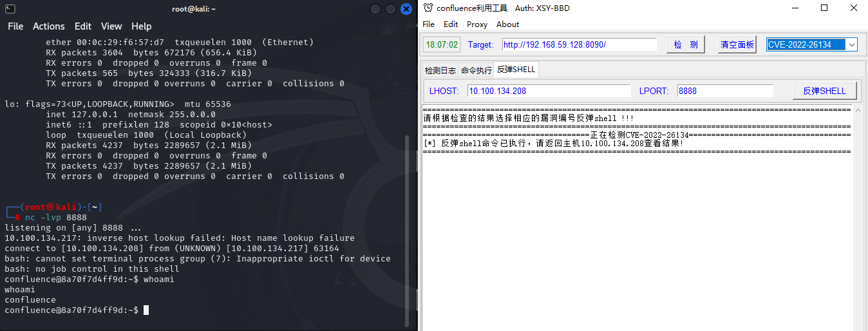The image size is (868, 331).
Task: Click the 反弹SHELL execute button
Action: [824, 91]
